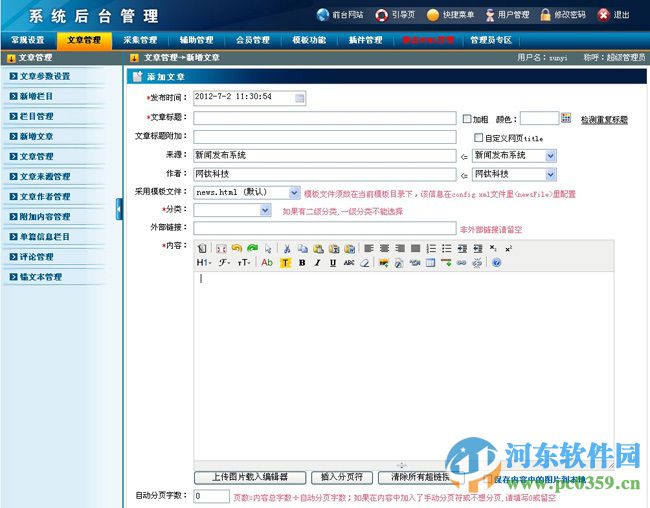Open 采用模板文件 news.html dropdown
The image size is (650, 508).
(x=294, y=192)
